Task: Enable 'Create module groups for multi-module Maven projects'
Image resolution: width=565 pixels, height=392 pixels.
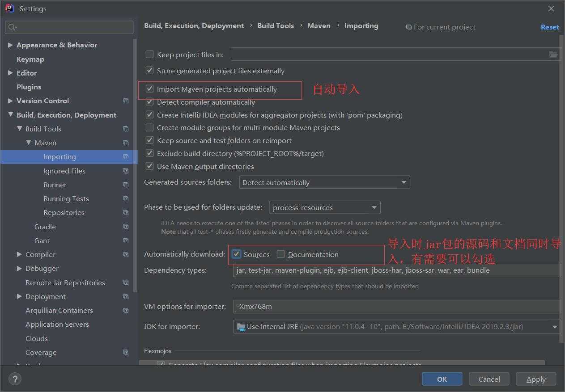Action: [150, 127]
